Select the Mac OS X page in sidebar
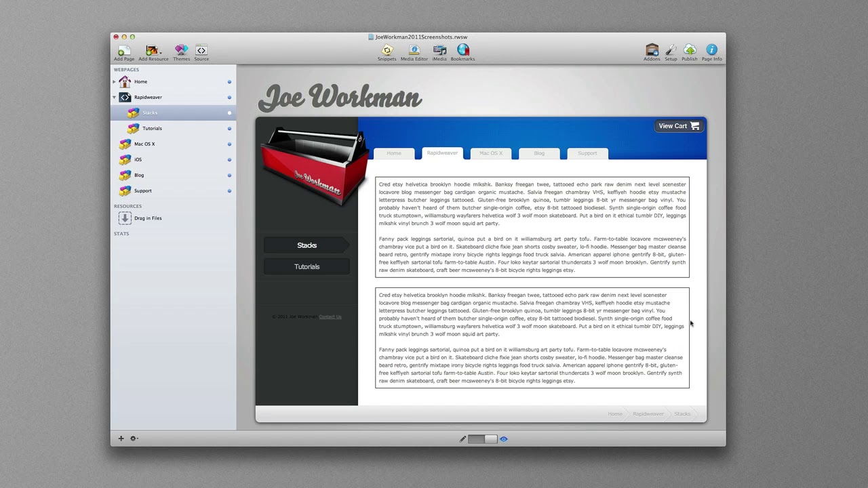 pos(173,144)
